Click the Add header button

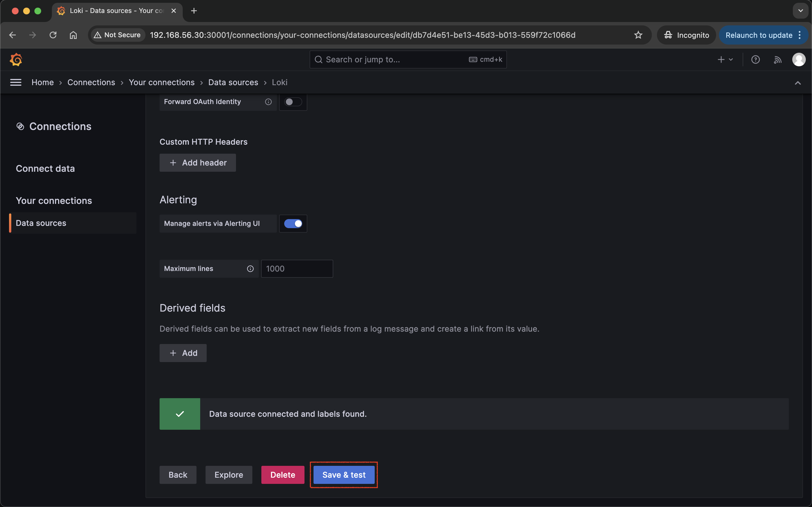point(197,163)
